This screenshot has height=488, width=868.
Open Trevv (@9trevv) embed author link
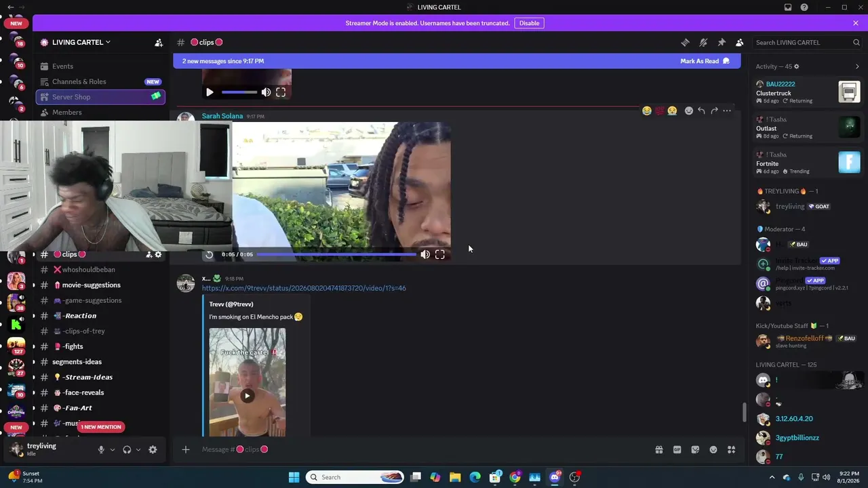(x=232, y=304)
